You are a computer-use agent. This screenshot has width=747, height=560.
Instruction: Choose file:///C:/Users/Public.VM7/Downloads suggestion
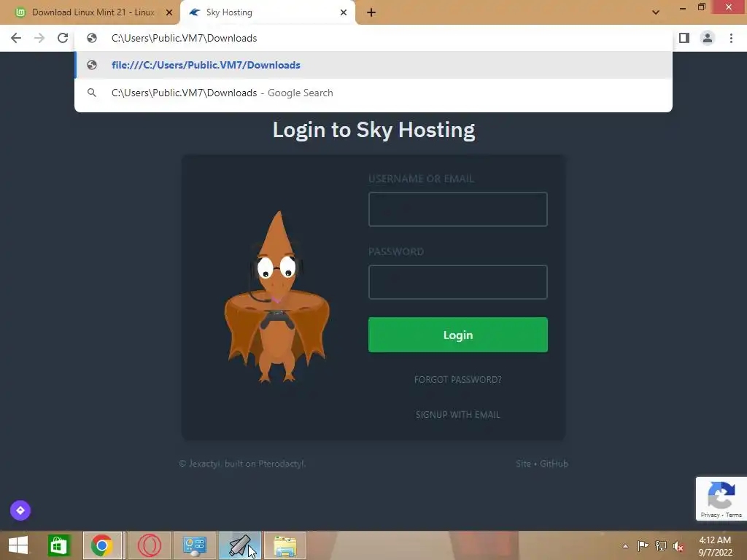[373, 65]
